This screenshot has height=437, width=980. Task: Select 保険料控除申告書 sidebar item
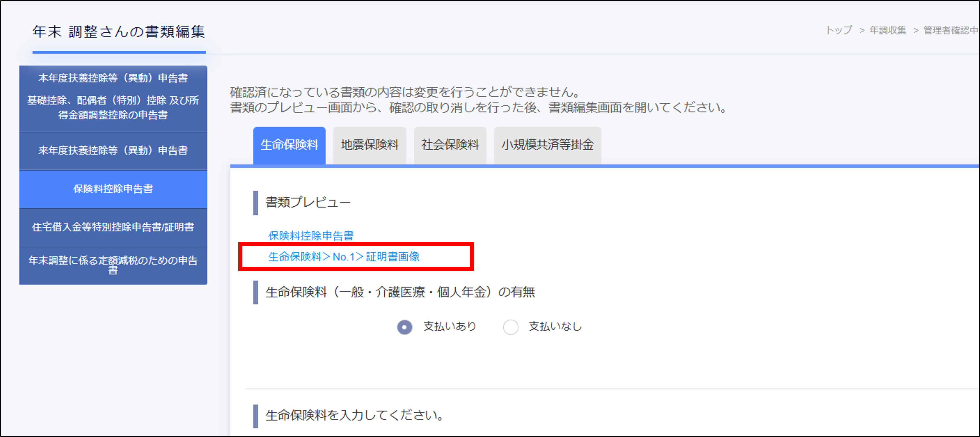click(x=113, y=189)
